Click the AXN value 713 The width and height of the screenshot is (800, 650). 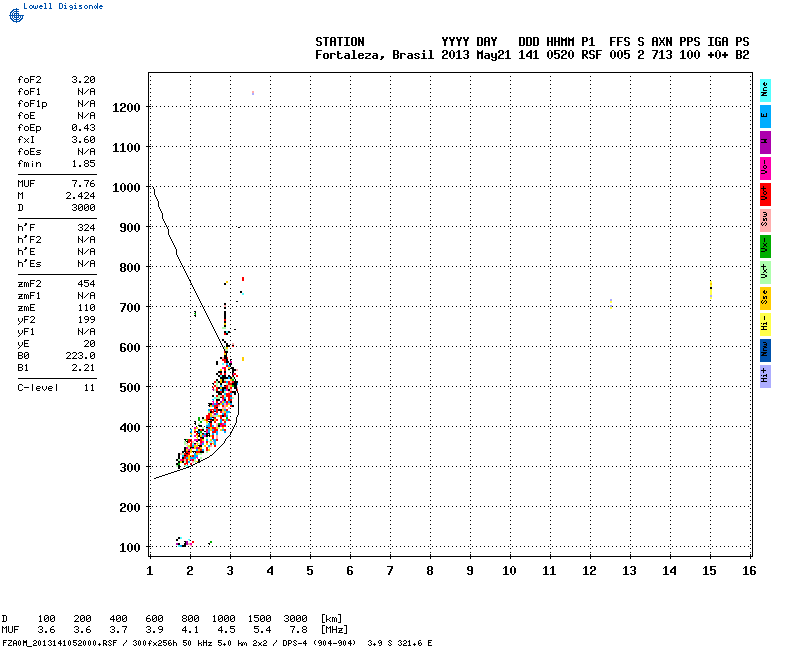662,55
